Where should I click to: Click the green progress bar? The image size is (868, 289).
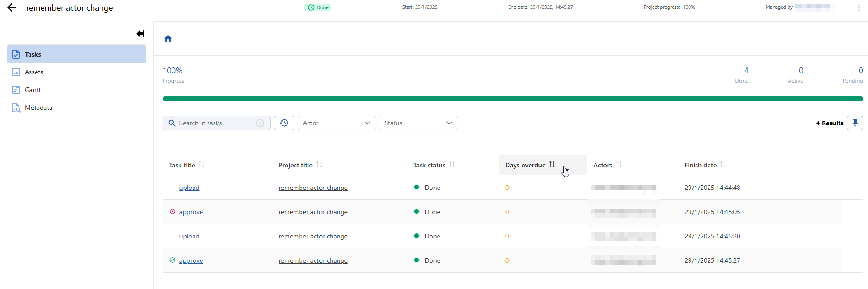tap(512, 99)
